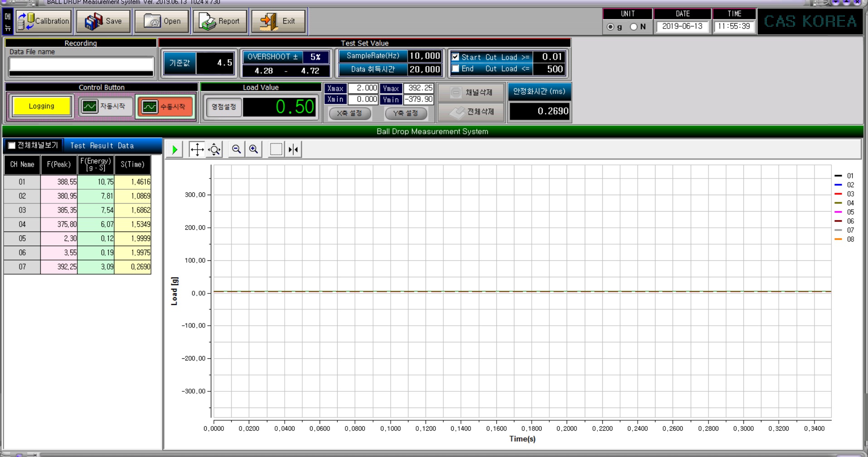
Task: Click the 안정화시간 value 0.2690
Action: (540, 111)
